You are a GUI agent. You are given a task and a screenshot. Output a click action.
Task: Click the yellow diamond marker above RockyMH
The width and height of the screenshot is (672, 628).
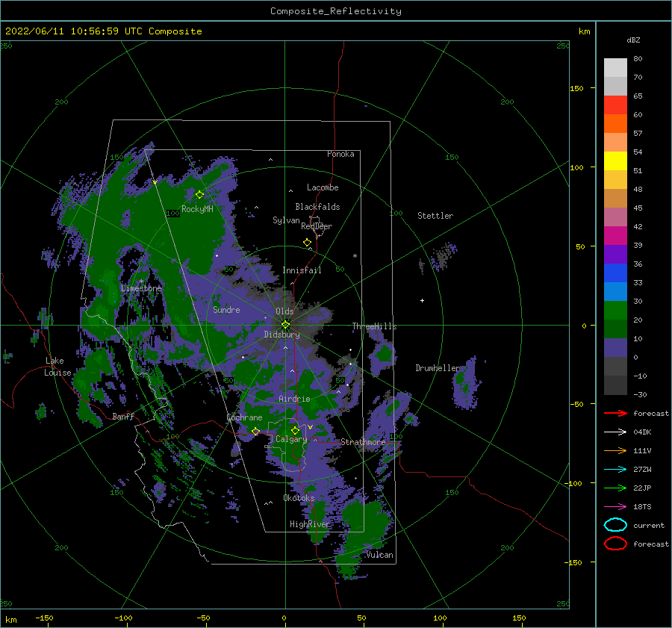coord(199,195)
